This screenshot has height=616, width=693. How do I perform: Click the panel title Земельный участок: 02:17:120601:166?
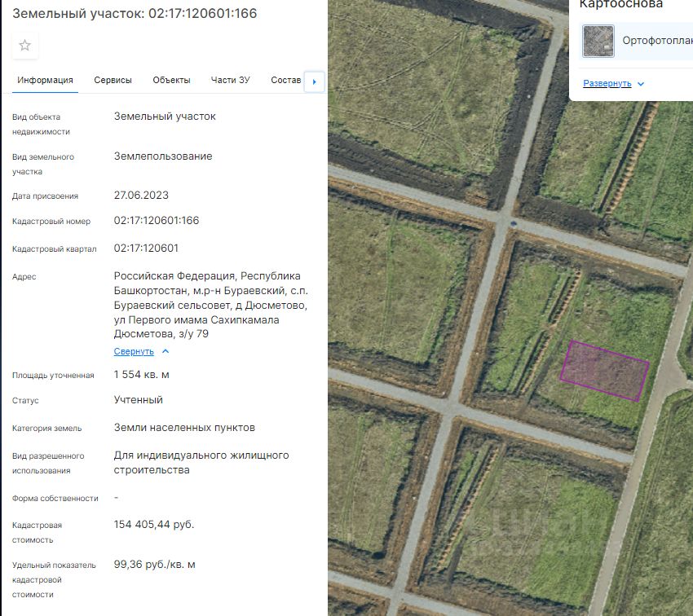135,13
